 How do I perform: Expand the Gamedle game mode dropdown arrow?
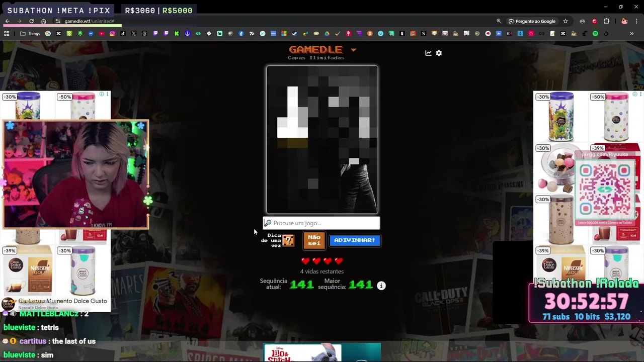pyautogui.click(x=353, y=50)
